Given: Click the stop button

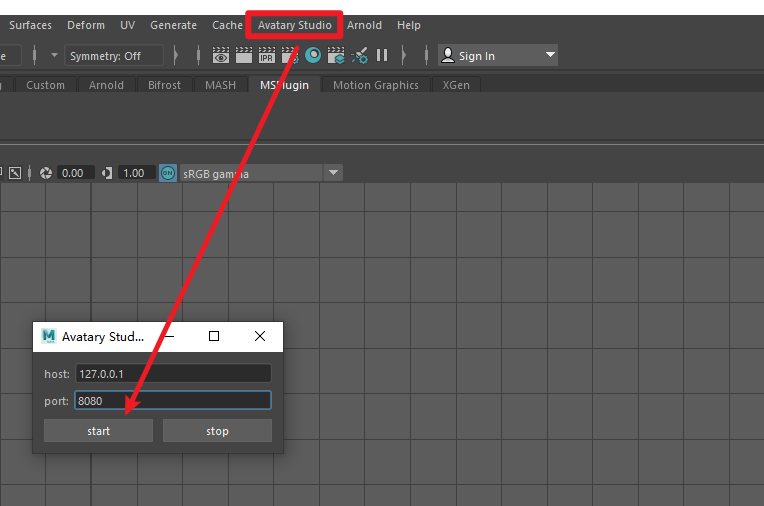Looking at the screenshot, I should [217, 431].
